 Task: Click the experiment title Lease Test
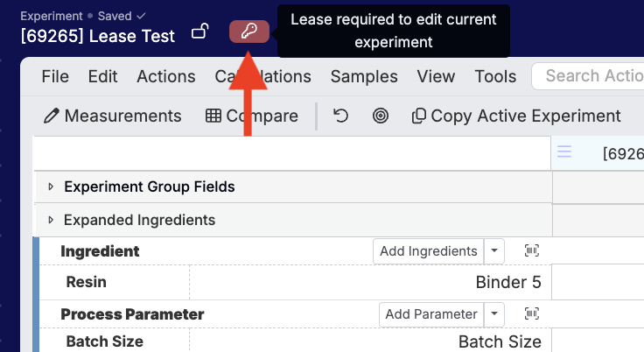pos(98,36)
